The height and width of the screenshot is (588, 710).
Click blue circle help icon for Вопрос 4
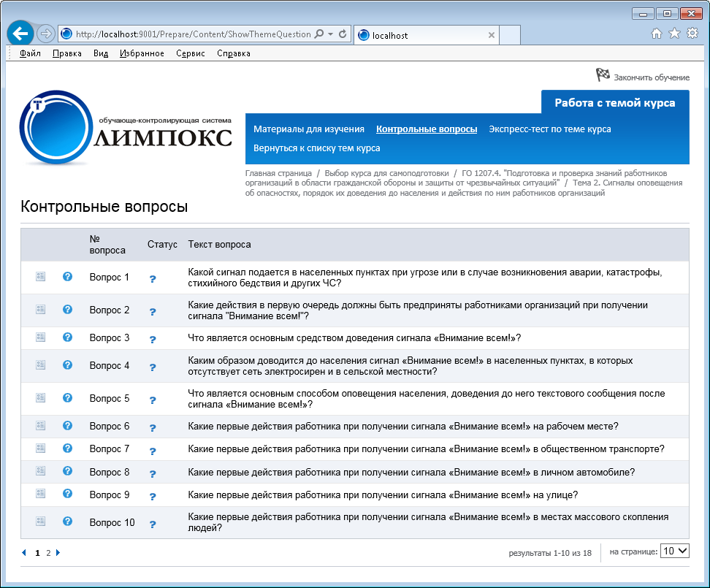(x=67, y=364)
